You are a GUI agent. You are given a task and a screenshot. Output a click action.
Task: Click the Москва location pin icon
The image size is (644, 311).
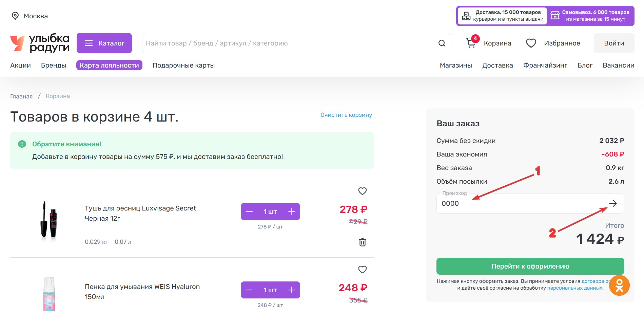15,16
